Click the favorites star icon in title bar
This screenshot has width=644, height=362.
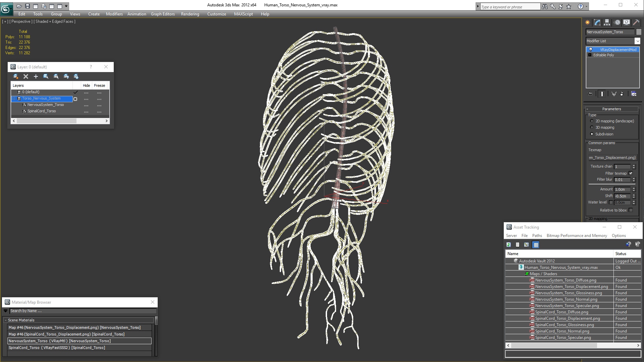[x=569, y=6]
